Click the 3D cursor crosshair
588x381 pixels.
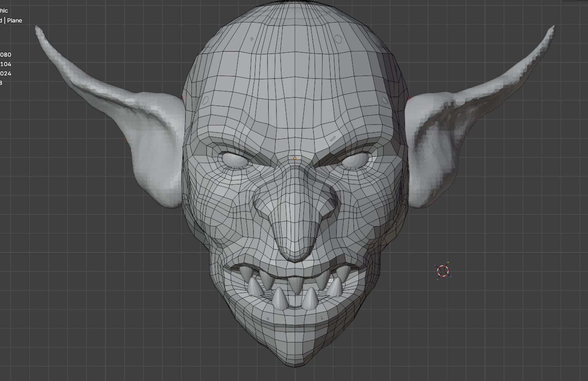[443, 271]
